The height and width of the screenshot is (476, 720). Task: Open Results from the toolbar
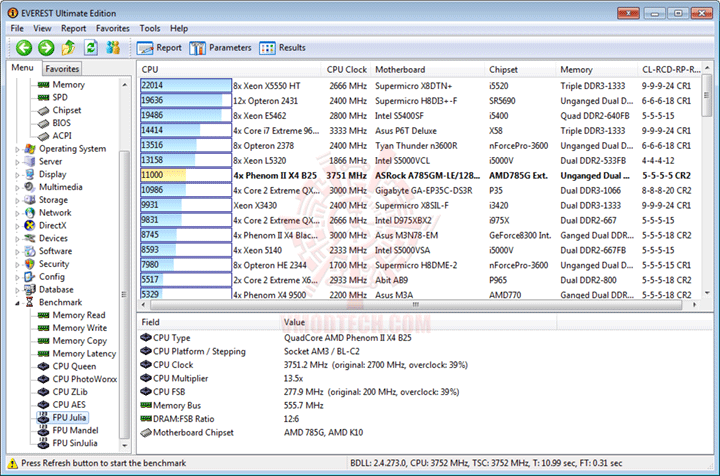click(x=282, y=48)
